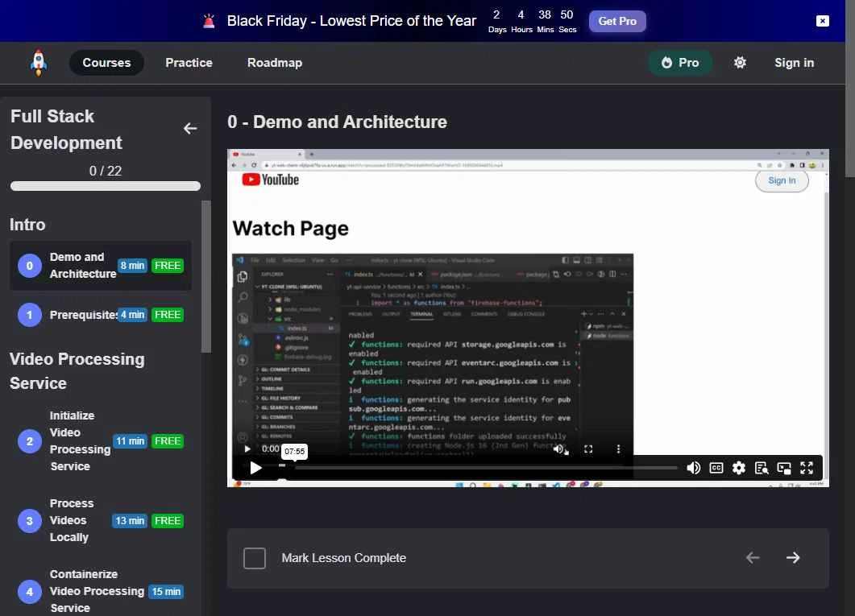This screenshot has width=855, height=616.
Task: Click the Pro flame button
Action: [680, 63]
